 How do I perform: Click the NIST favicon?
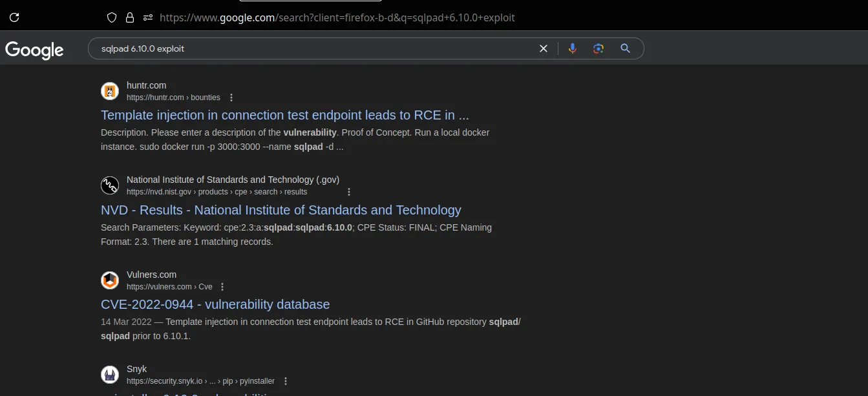[110, 185]
